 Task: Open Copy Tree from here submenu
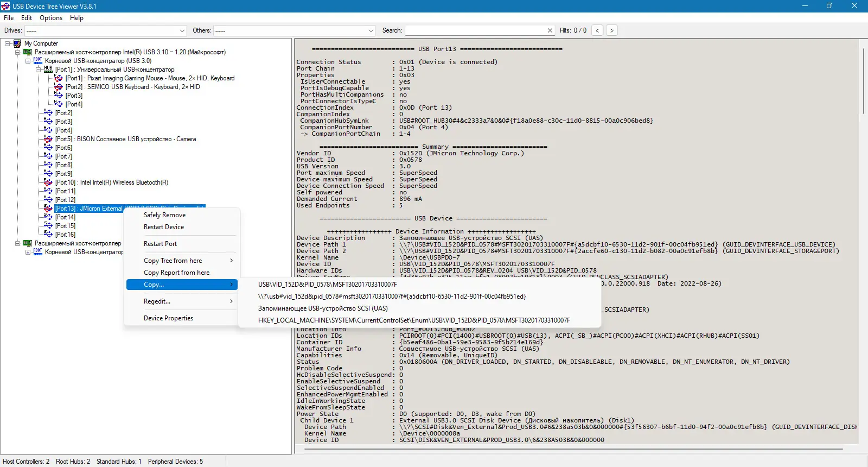click(182, 261)
